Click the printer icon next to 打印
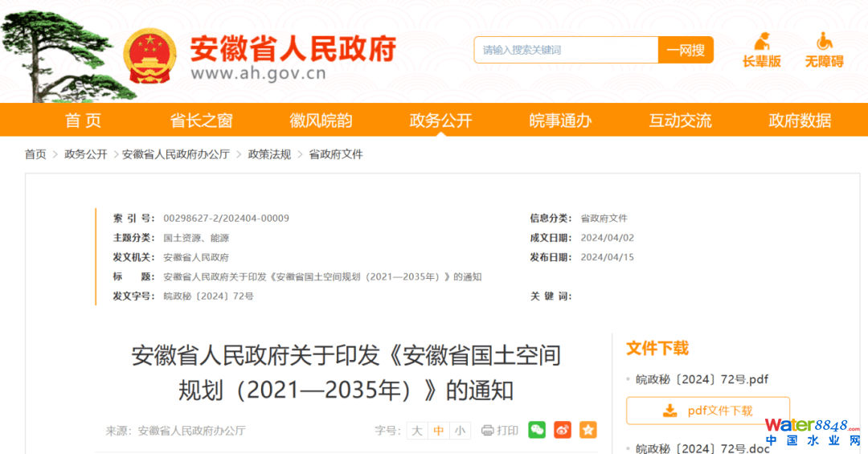The image size is (868, 454). point(487,431)
